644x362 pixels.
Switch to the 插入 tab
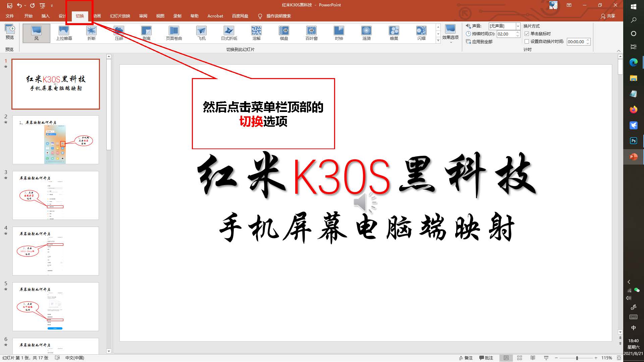pos(45,16)
